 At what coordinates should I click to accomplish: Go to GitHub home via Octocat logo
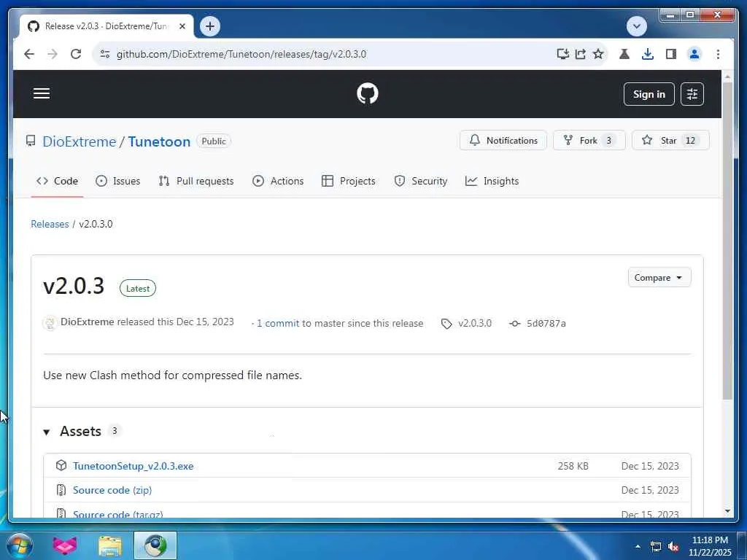(x=368, y=93)
